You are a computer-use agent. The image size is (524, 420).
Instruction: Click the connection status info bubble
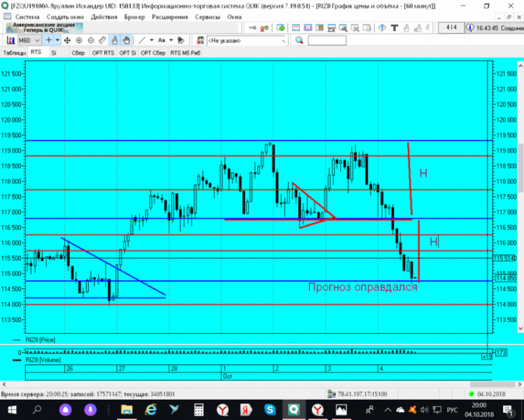[x=470, y=28]
